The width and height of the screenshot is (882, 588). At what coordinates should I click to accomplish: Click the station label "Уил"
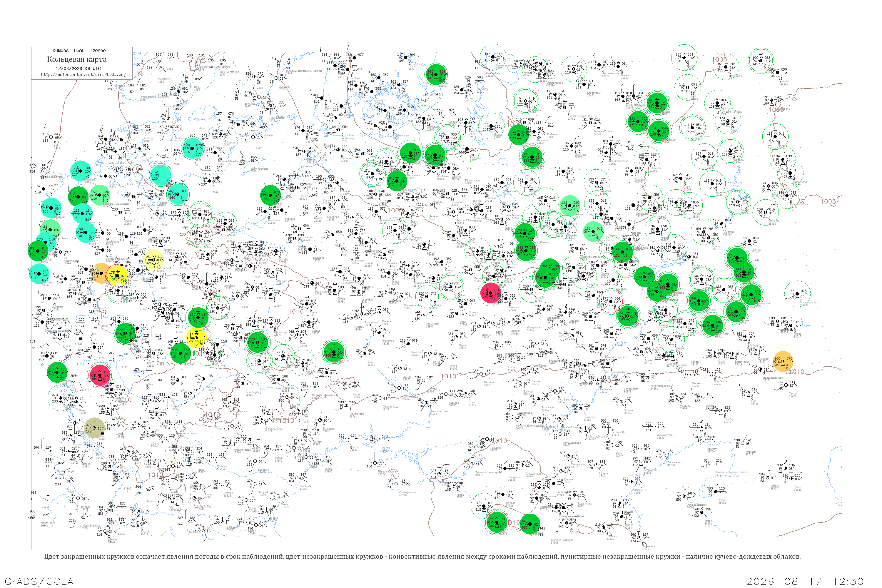pyautogui.click(x=753, y=401)
